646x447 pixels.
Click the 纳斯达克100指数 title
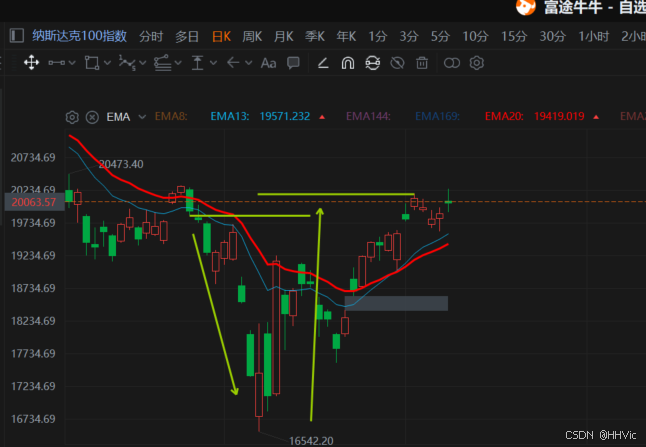[x=80, y=36]
